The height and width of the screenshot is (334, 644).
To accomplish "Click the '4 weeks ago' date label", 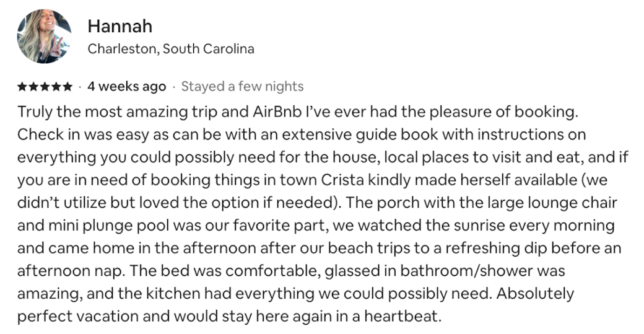I will click(x=127, y=87).
